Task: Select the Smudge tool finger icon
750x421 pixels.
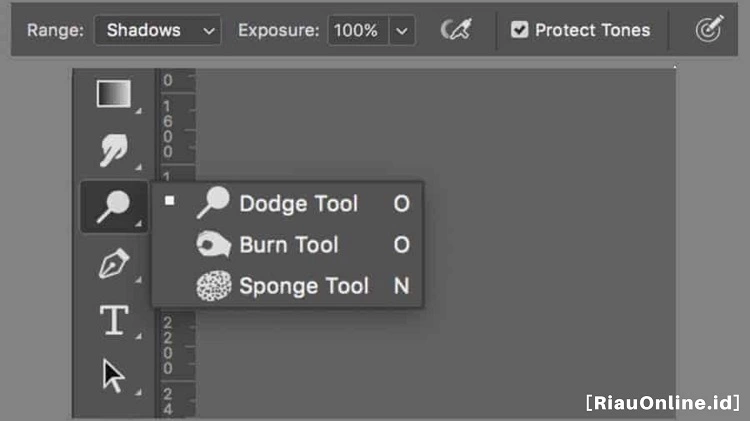Action: pos(114,150)
